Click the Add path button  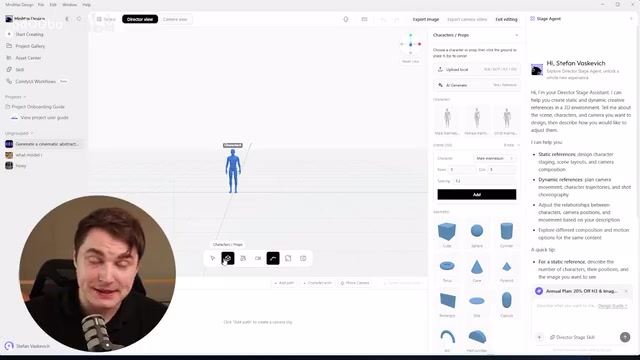(x=284, y=283)
